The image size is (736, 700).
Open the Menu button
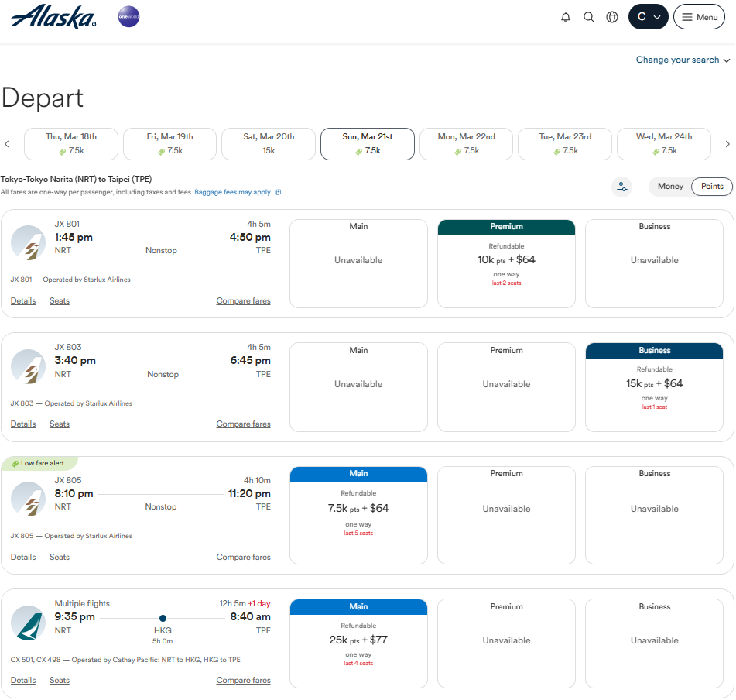(700, 17)
